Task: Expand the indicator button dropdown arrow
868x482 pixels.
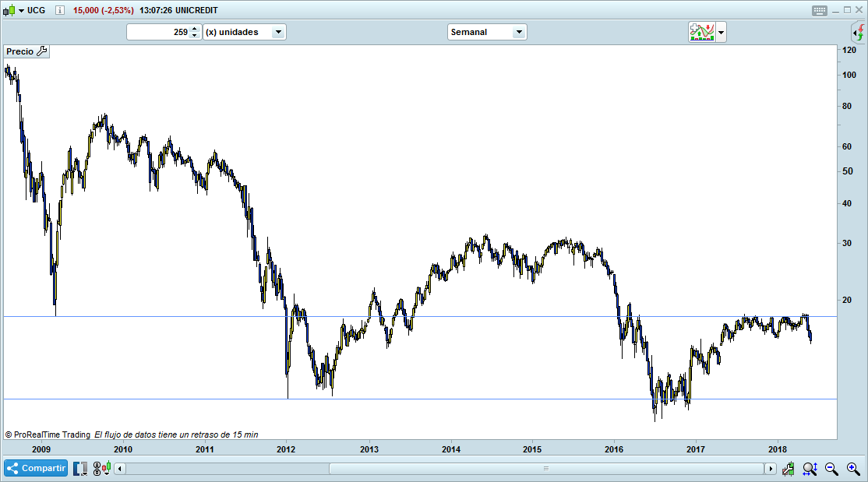Action: tap(721, 32)
